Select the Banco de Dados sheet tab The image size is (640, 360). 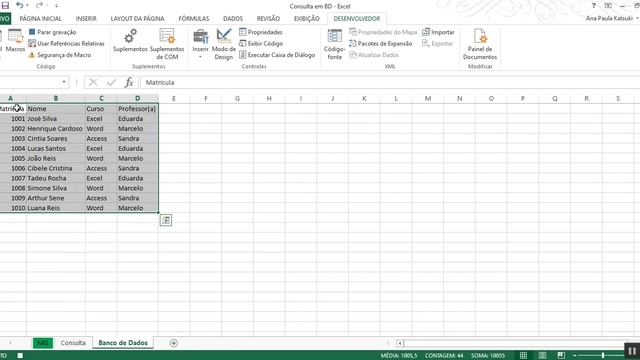tap(123, 343)
